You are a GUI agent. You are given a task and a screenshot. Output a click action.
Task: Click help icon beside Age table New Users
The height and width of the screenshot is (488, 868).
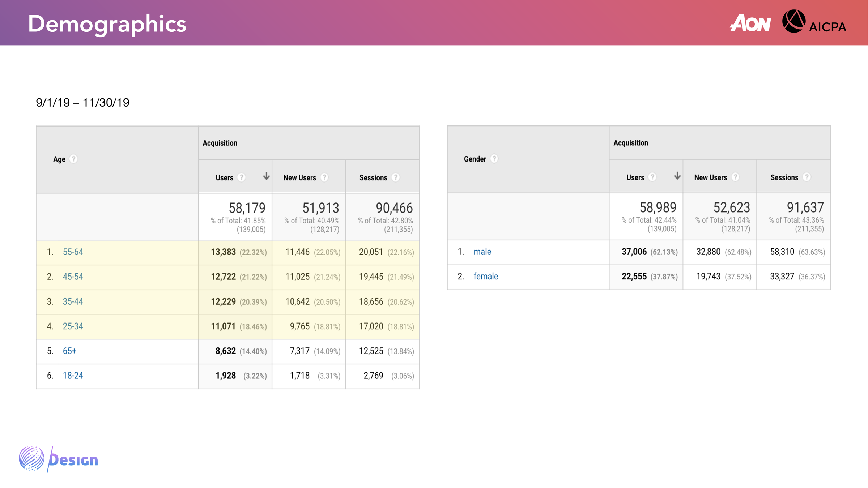324,177
